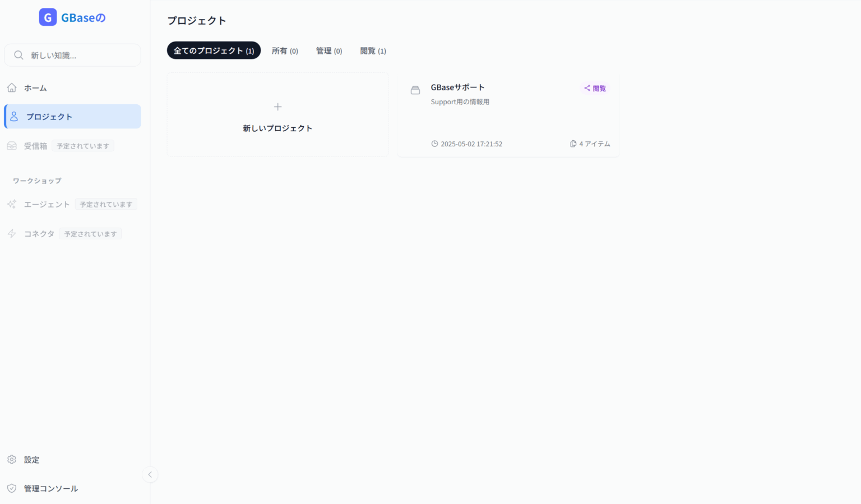Click the clock icon beside the timestamp
Screen dimensions: 861x504
tap(434, 144)
